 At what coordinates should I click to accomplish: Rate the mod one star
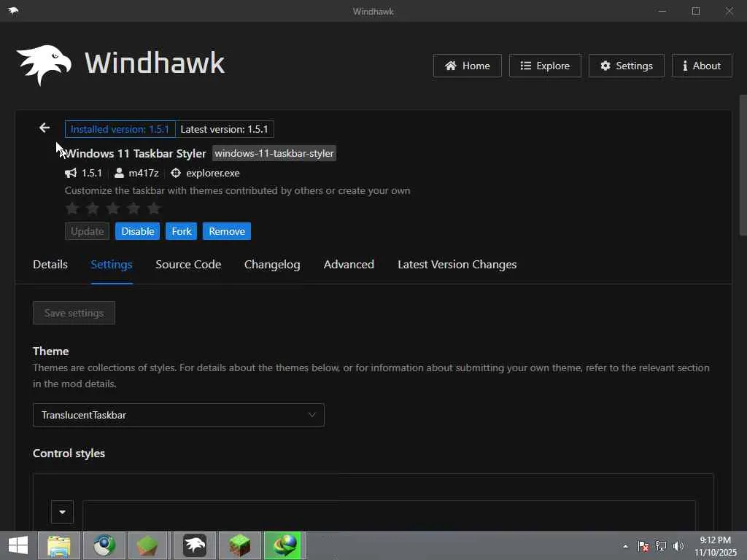(x=72, y=208)
